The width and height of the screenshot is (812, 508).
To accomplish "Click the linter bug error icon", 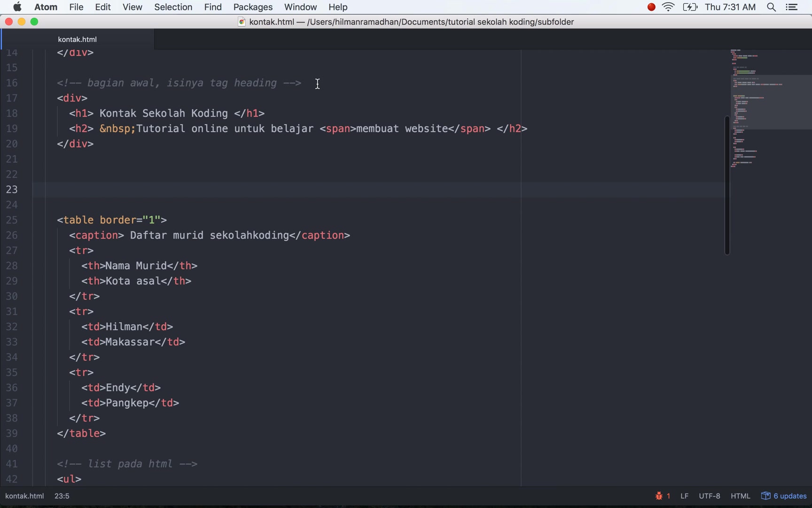I will tap(659, 496).
